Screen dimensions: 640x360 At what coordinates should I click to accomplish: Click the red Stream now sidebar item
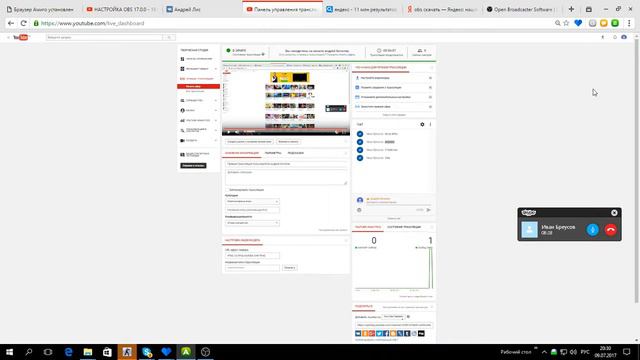point(198,87)
